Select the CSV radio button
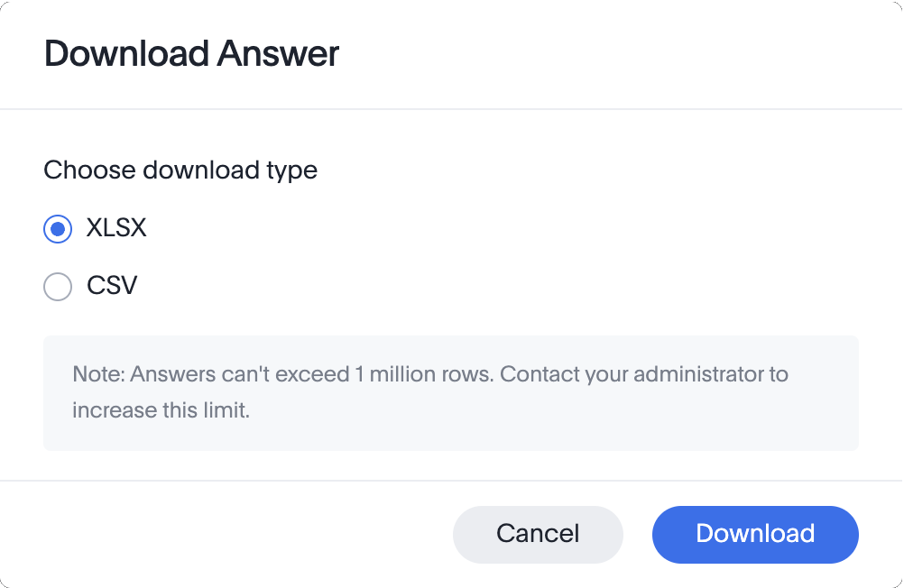Screen dimensions: 904x588 pos(58,287)
